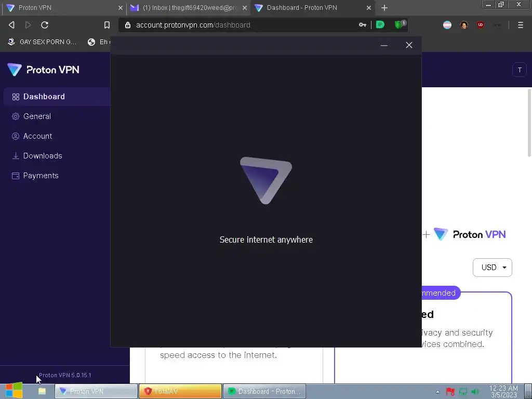Click the Proton VPN logo on the plan card
532x399 pixels.
pyautogui.click(x=470, y=234)
